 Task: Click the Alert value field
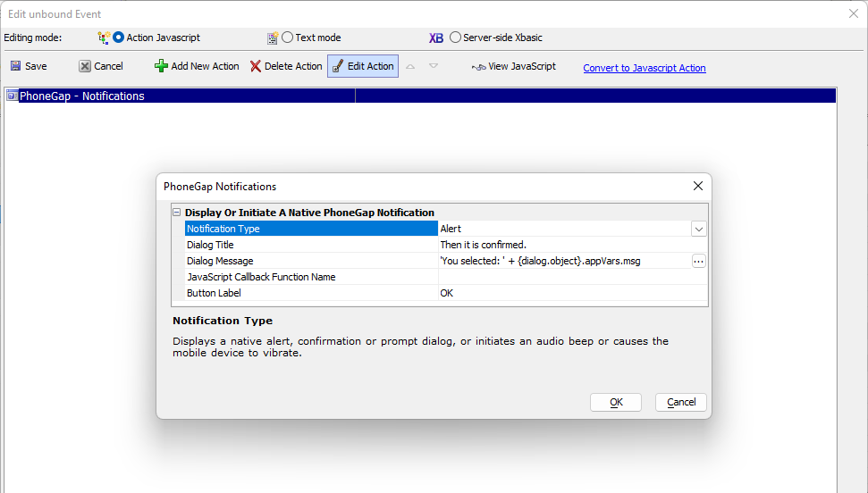click(x=564, y=229)
